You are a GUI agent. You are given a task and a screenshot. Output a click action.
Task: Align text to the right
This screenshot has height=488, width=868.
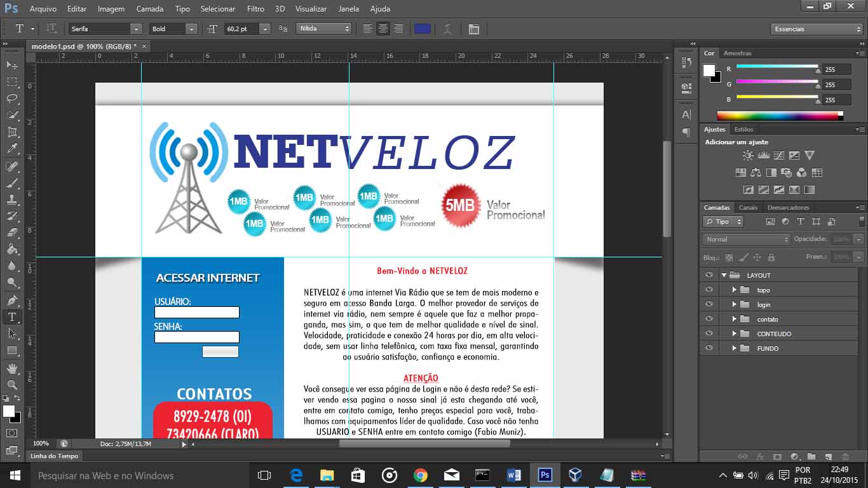point(398,29)
